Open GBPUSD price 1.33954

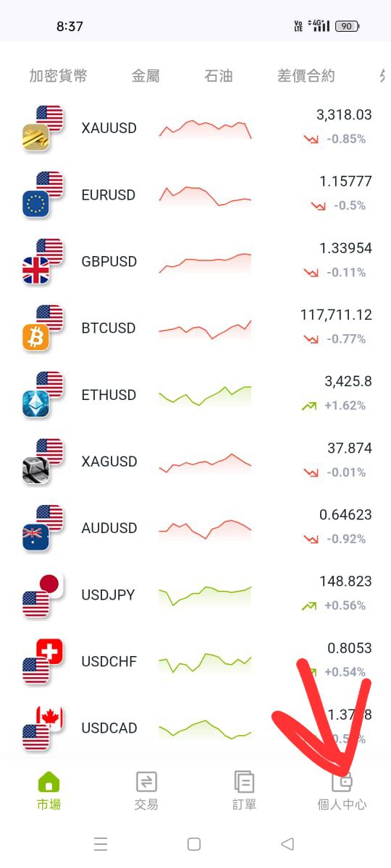[x=345, y=248]
